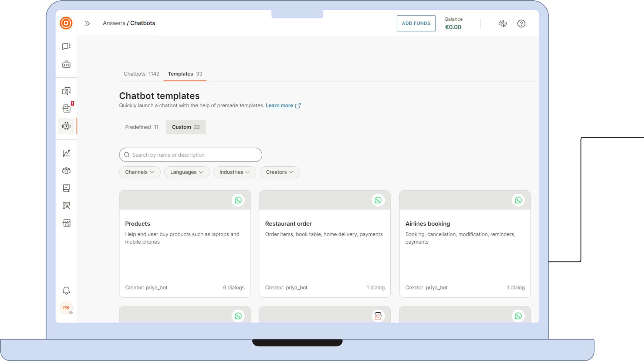Expand the Languages filter dropdown
Viewport: 644px width, 361px height.
187,172
